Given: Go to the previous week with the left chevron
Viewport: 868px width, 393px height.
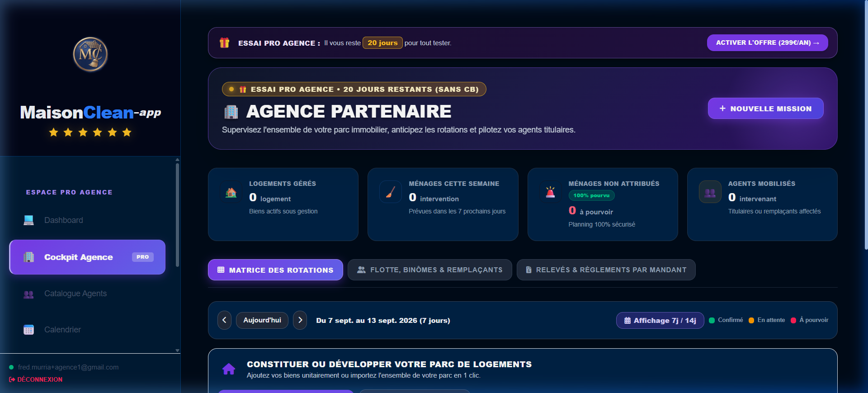Looking at the screenshot, I should pos(224,320).
